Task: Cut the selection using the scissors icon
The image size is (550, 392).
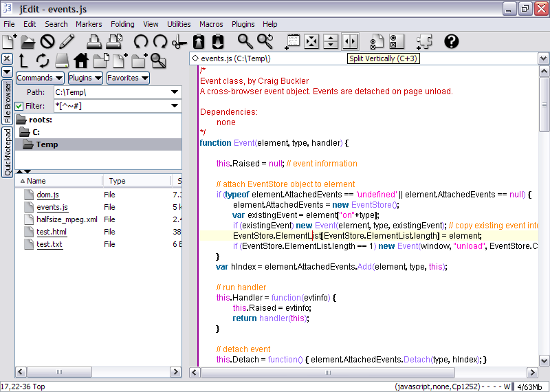Action: pyautogui.click(x=179, y=42)
